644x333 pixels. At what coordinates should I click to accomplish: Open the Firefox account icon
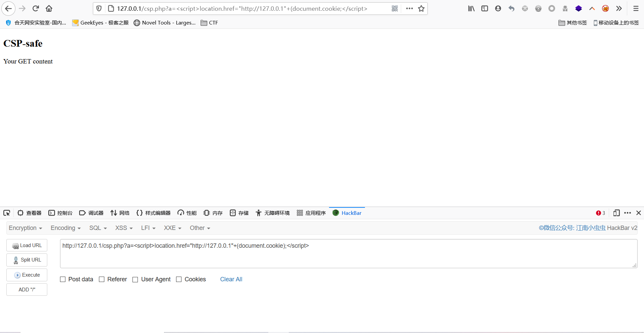[x=498, y=8]
